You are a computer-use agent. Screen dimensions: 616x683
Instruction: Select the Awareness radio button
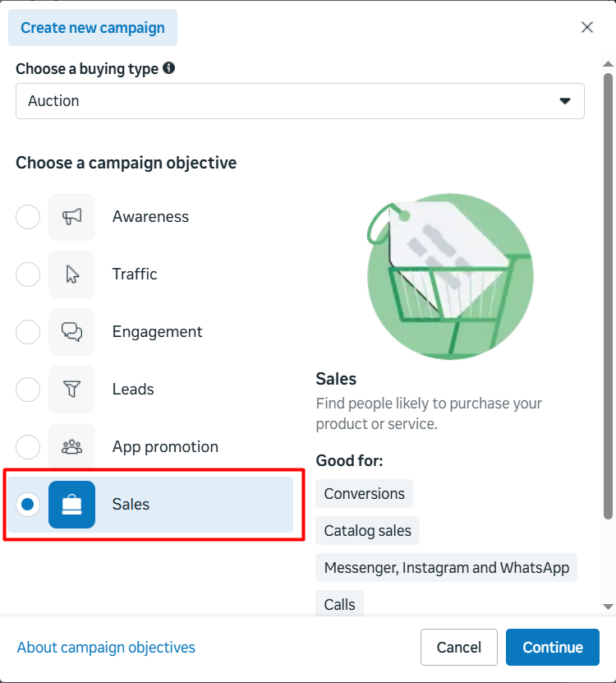pos(28,217)
